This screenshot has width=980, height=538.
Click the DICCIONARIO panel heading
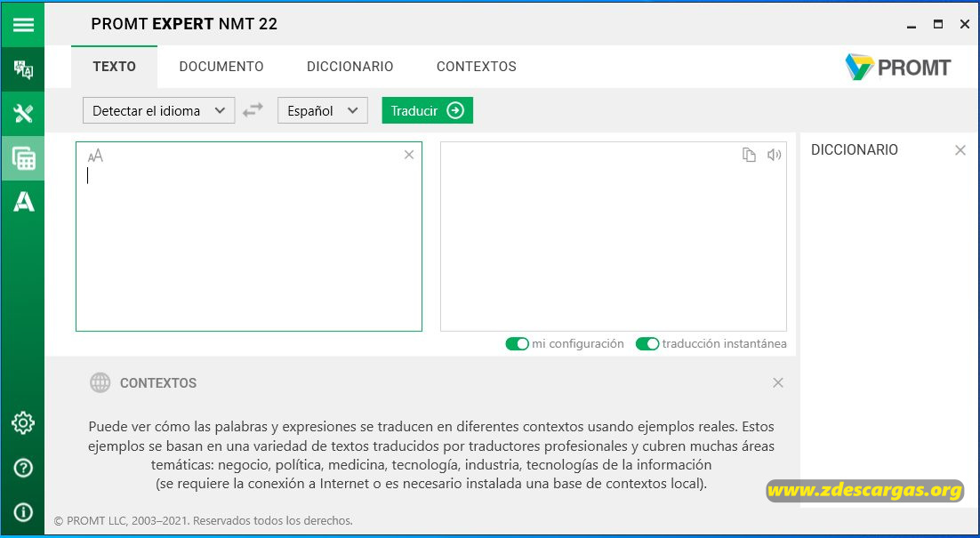tap(855, 150)
